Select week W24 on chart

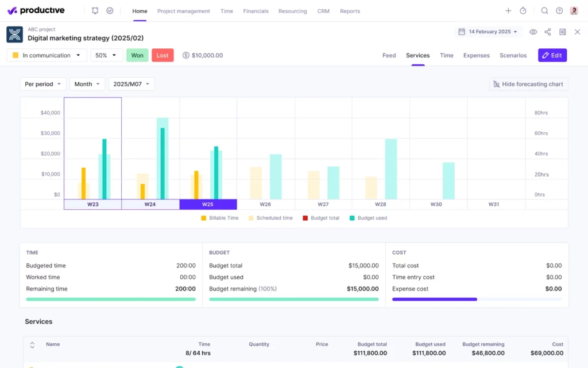150,204
